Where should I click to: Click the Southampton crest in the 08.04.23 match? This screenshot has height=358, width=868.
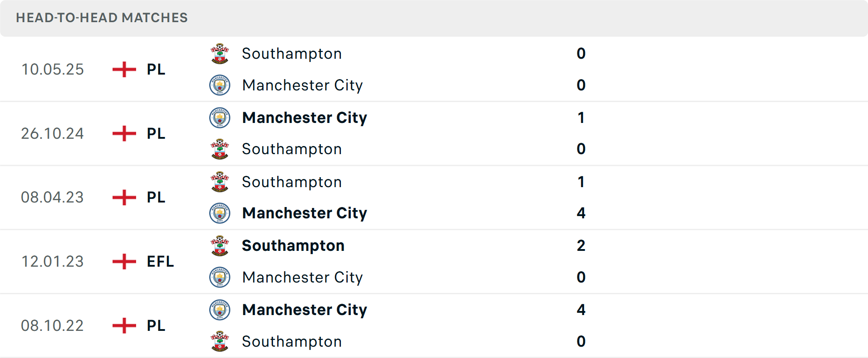pos(220,182)
